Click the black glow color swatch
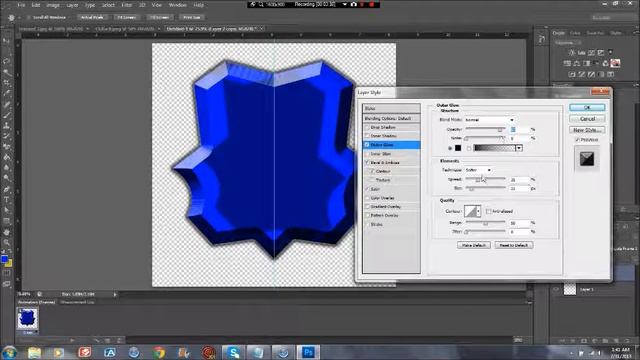Image resolution: width=640 pixels, height=360 pixels. pos(458,148)
